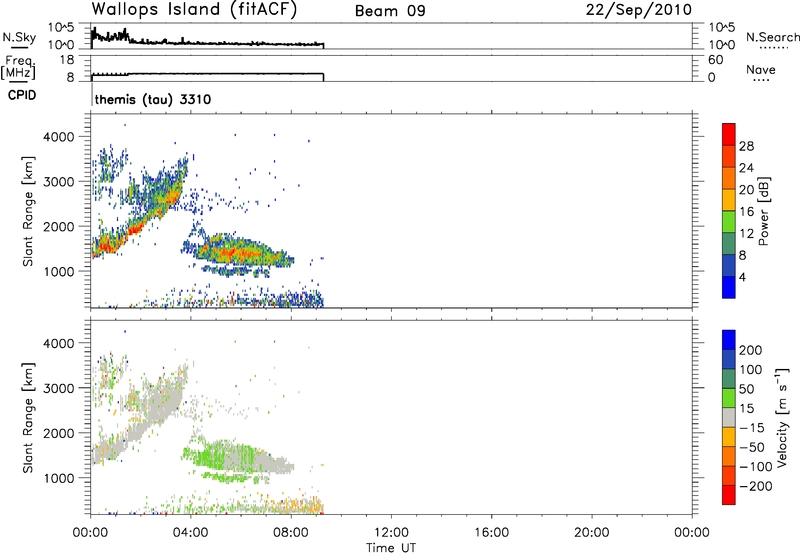Click 'Slant Range [km]' on the power panel
Screen dimensions: 800x554
28,211
